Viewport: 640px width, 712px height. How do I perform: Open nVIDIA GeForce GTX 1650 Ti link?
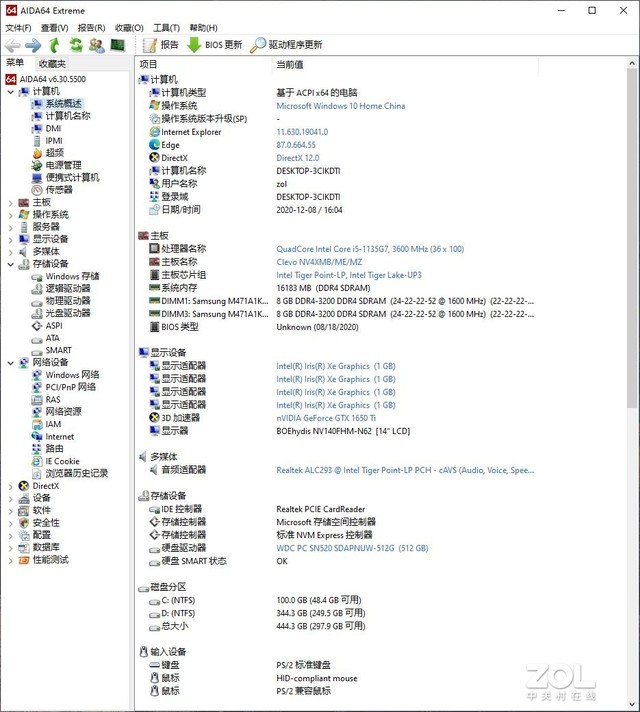point(326,418)
